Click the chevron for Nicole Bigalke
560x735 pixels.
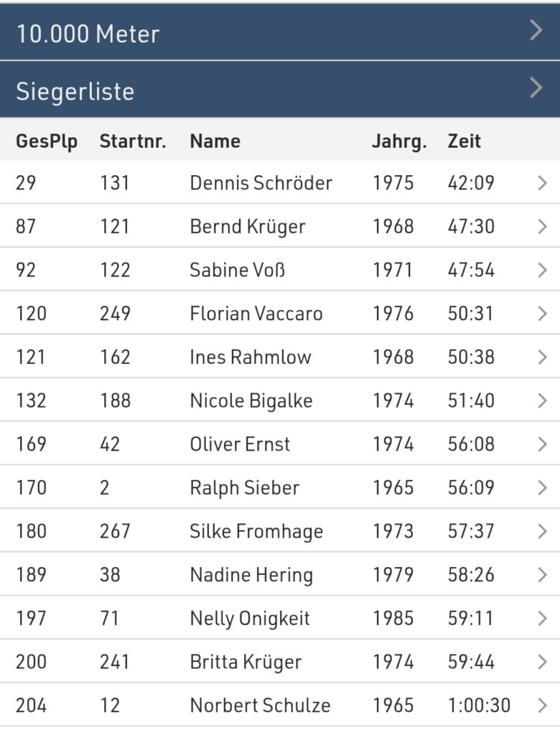542,401
